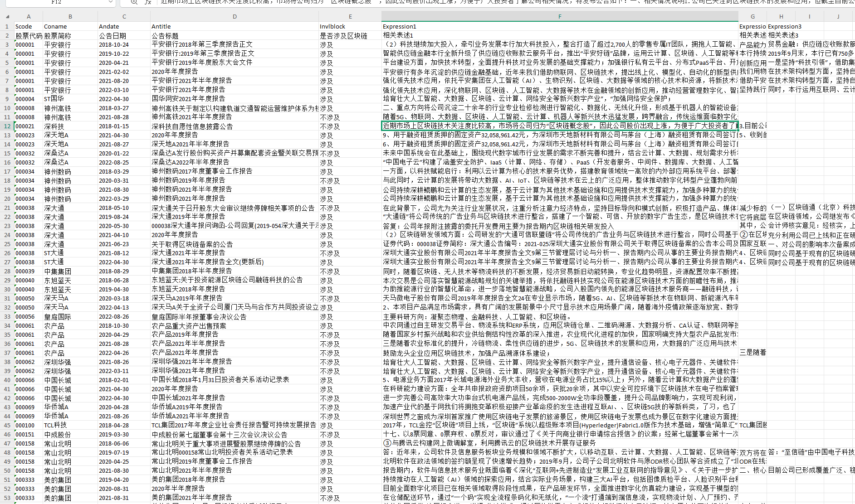The width and height of the screenshot is (855, 504).
Task: Select cell "农产品重大资产出售预案"
Action: click(235, 325)
